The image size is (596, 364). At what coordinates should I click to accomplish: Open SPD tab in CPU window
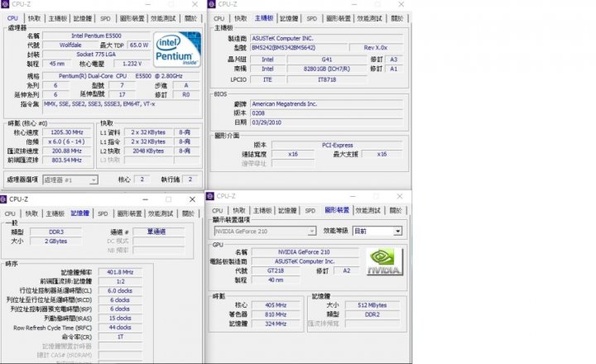[105, 18]
